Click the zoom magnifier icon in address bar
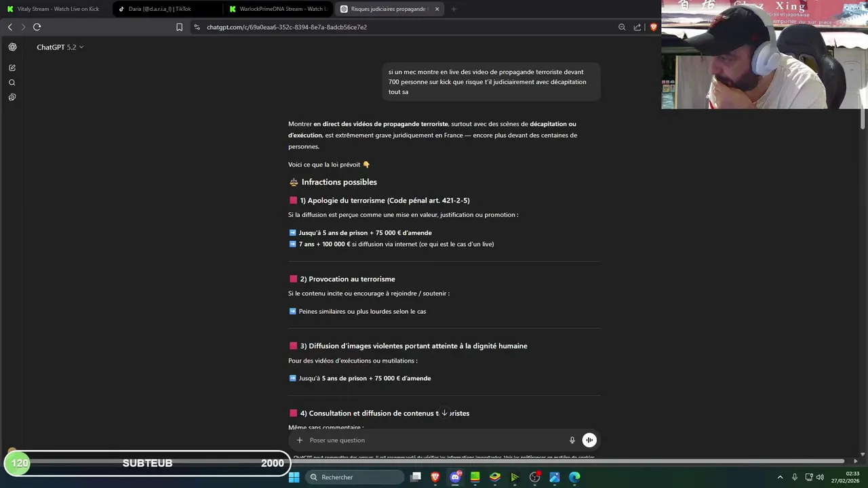 (622, 27)
